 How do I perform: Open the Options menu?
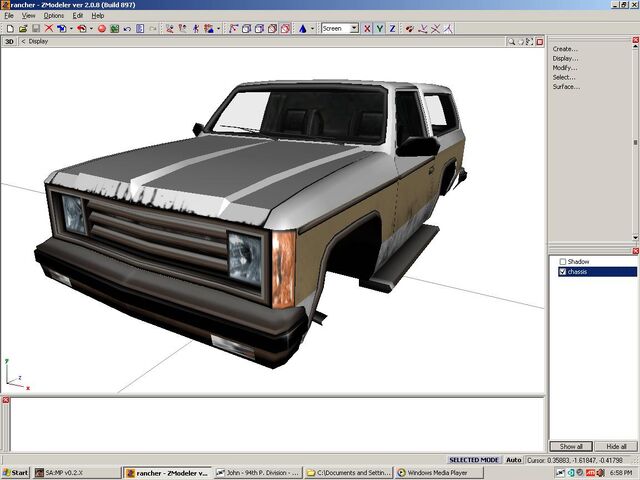pos(54,16)
